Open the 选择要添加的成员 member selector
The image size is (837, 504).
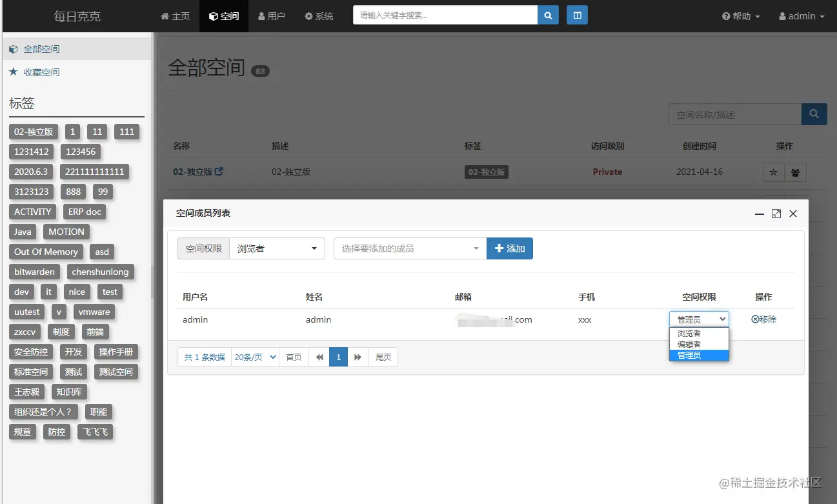[410, 248]
